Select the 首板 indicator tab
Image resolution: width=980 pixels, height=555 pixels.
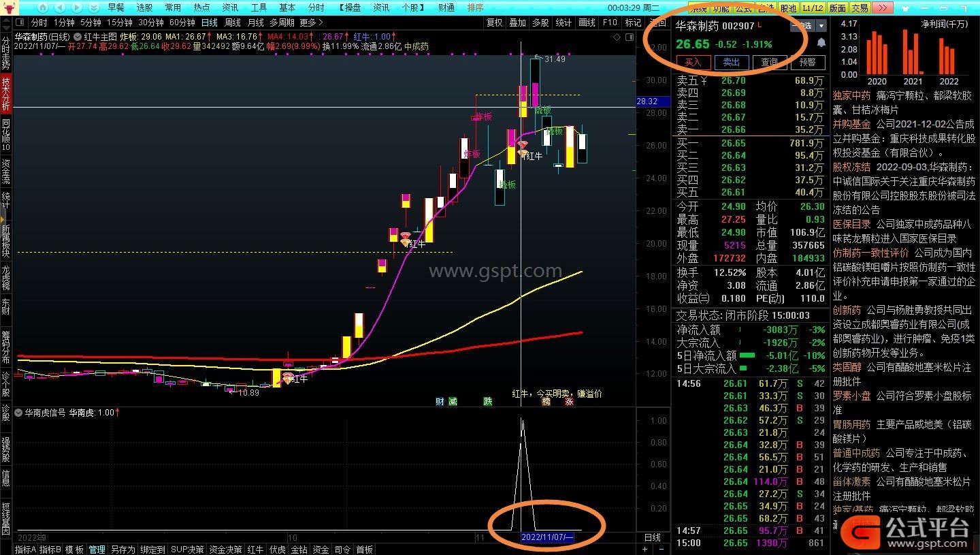coord(364,550)
